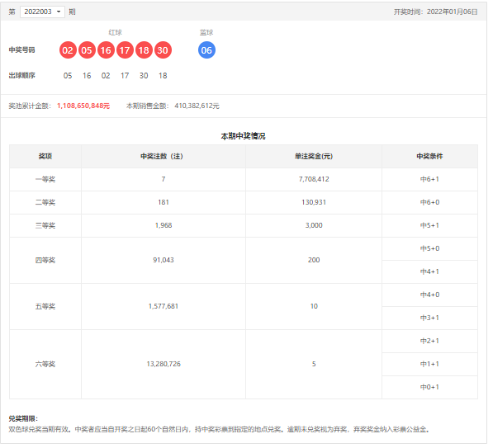Viewport: 493px width, 448px height.
Task: Click the 蓝球 label above blue ball
Action: [206, 32]
